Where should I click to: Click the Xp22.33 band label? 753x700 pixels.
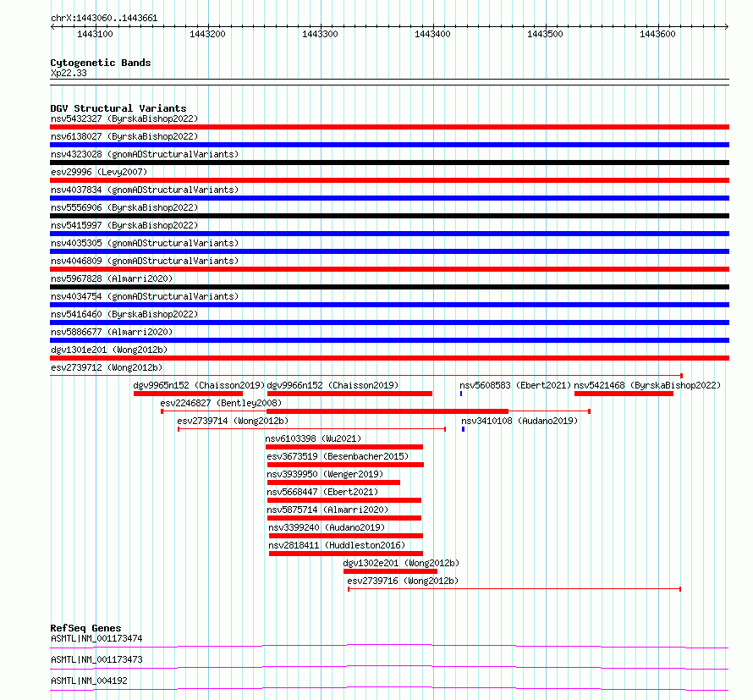pos(69,73)
